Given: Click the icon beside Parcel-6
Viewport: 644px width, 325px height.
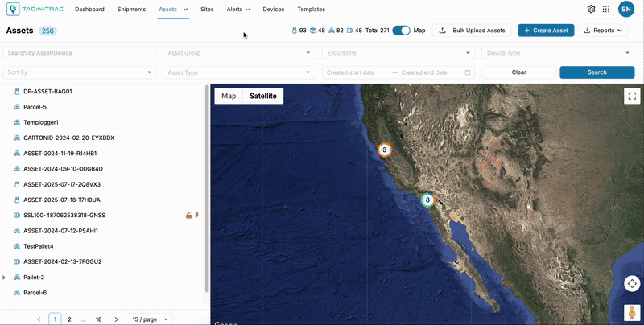Looking at the screenshot, I should [17, 293].
